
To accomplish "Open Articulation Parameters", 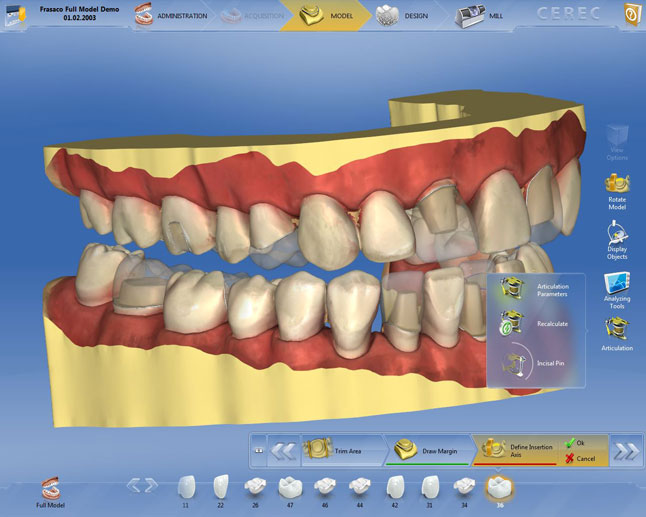I will coord(535,290).
